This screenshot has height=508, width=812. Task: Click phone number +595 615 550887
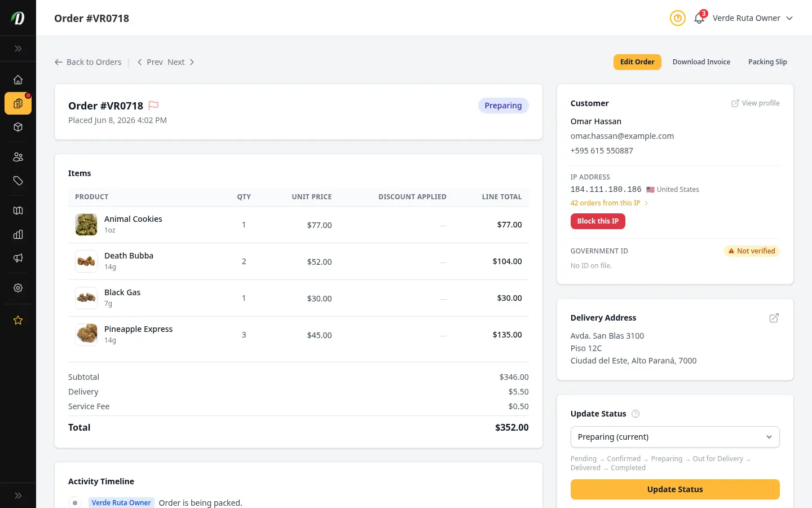coord(602,151)
